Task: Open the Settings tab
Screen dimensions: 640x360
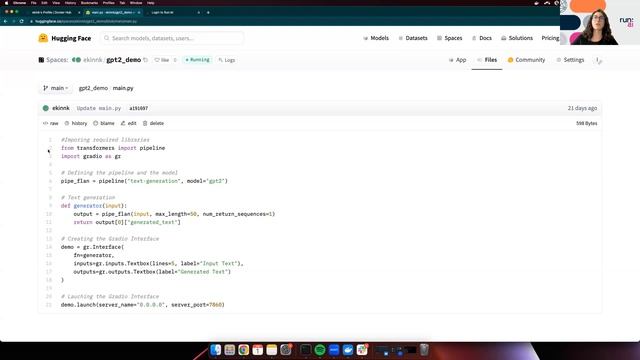Action: (570, 60)
